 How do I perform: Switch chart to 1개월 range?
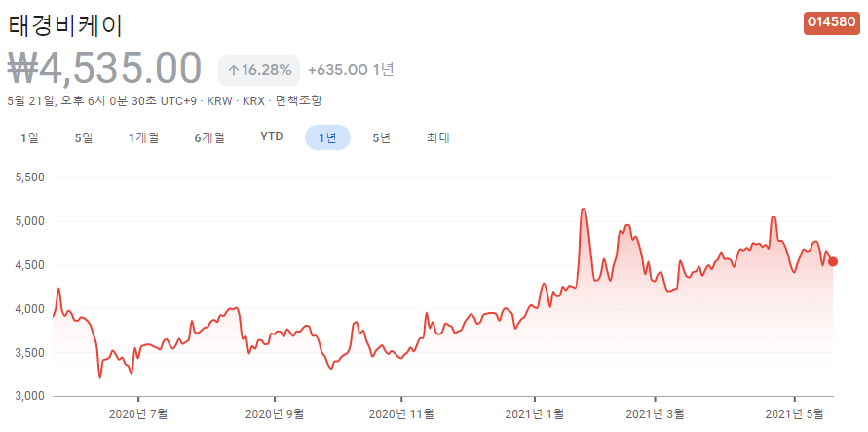[x=143, y=137]
